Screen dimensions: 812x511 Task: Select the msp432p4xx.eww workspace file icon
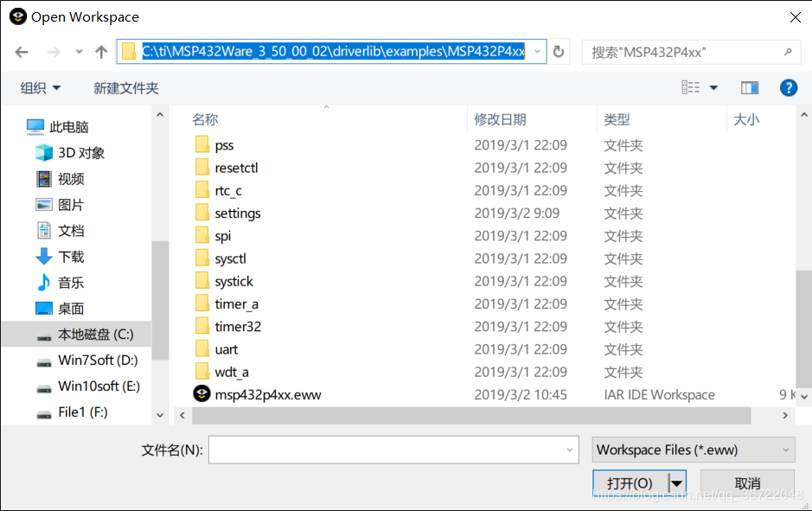coord(202,394)
